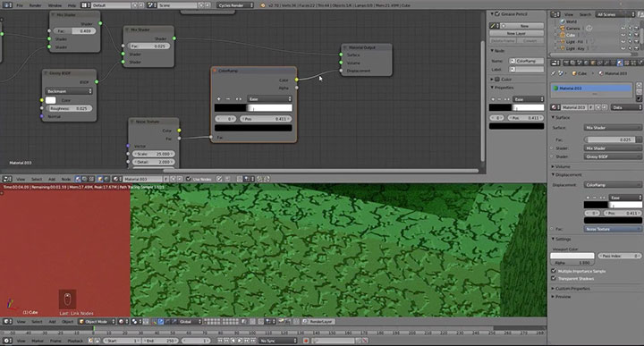The image size is (644, 346).
Task: Click the Cube object icon in breadcrumb
Action: 574,73
